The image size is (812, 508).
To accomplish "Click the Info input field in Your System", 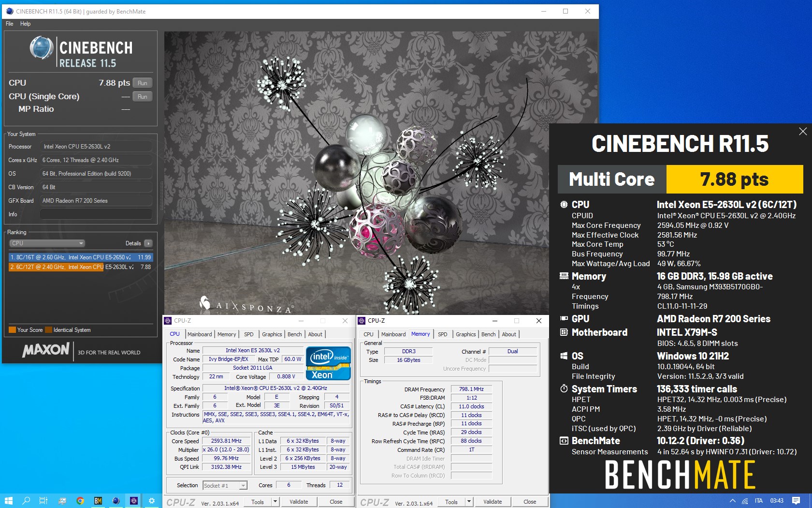I will click(96, 214).
